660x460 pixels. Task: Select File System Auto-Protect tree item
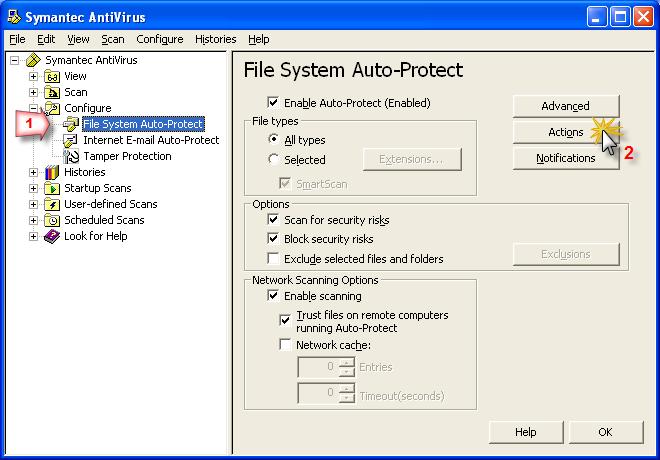point(143,124)
